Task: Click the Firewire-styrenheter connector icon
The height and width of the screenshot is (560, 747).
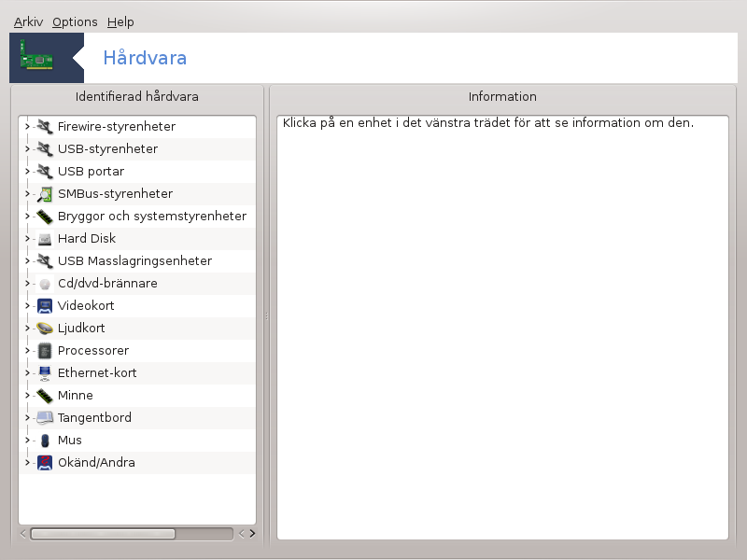Action: [45, 127]
